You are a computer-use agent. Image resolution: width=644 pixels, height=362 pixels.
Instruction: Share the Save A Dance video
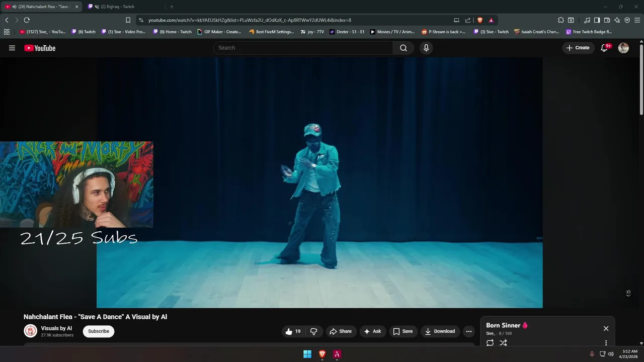coord(340,331)
